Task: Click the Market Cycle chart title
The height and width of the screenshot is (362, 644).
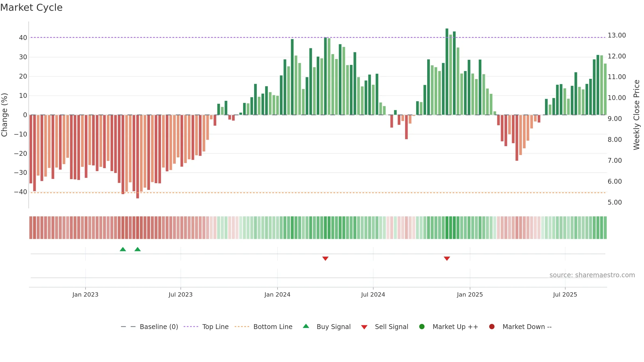Action: [x=31, y=8]
